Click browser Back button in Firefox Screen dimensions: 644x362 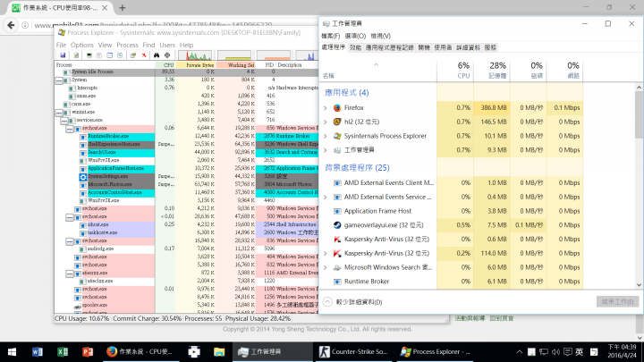[x=11, y=25]
